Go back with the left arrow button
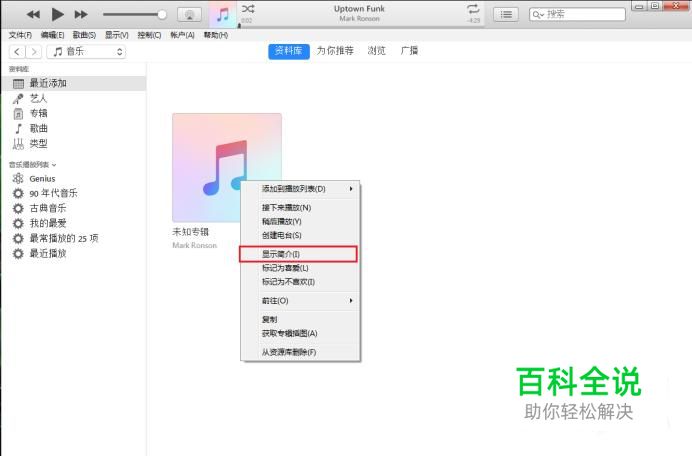 pyautogui.click(x=17, y=52)
